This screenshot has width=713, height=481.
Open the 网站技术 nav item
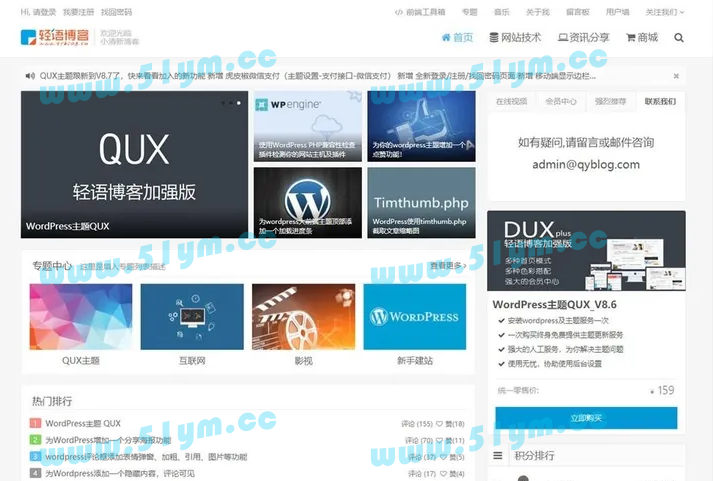click(x=515, y=37)
